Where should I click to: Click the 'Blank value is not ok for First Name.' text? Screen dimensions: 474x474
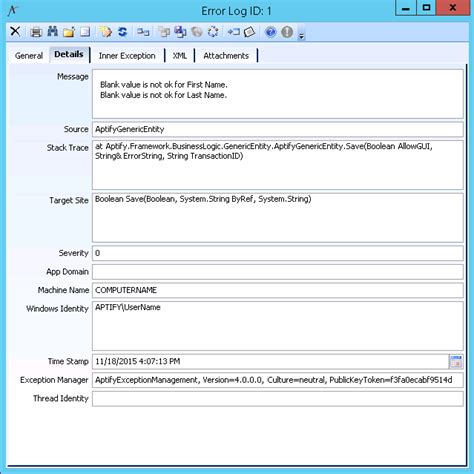coord(164,85)
